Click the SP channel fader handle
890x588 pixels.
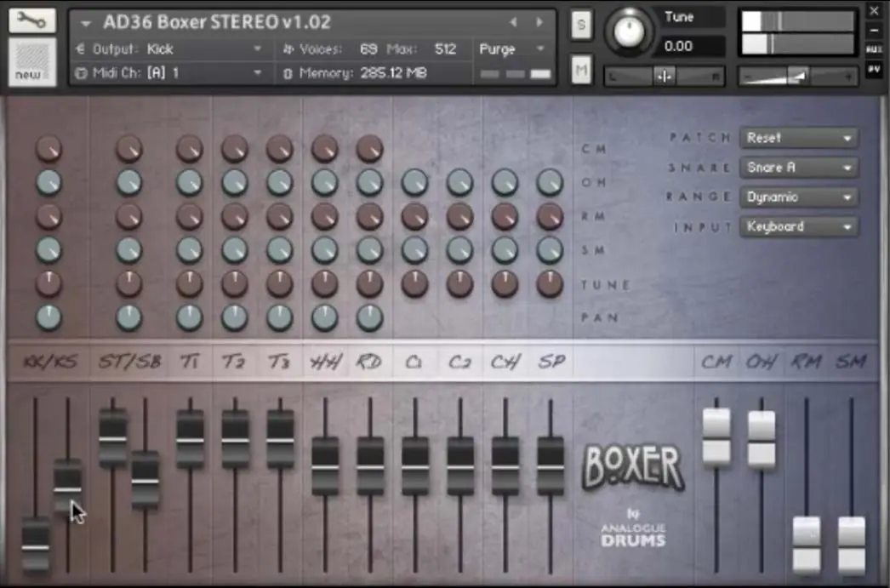coord(551,466)
